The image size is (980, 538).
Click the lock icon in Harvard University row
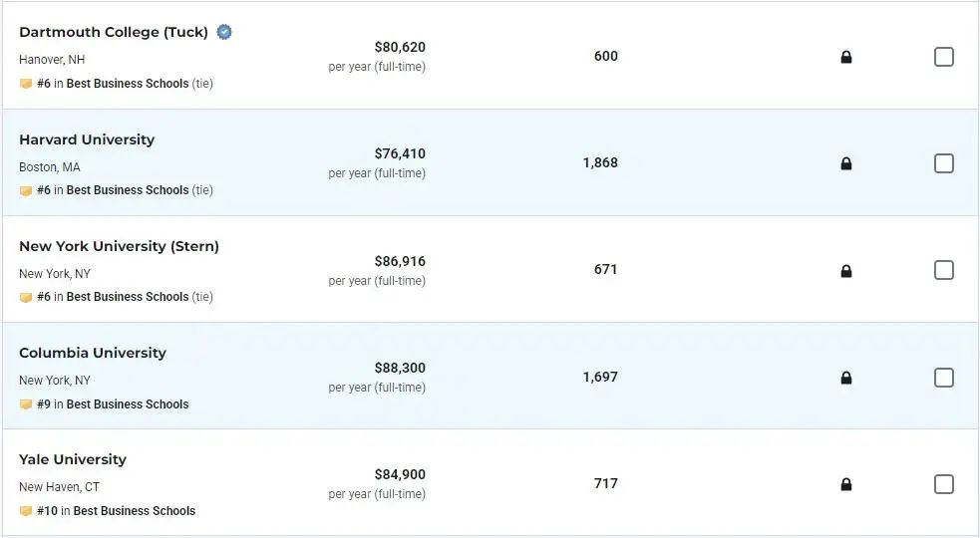click(846, 163)
